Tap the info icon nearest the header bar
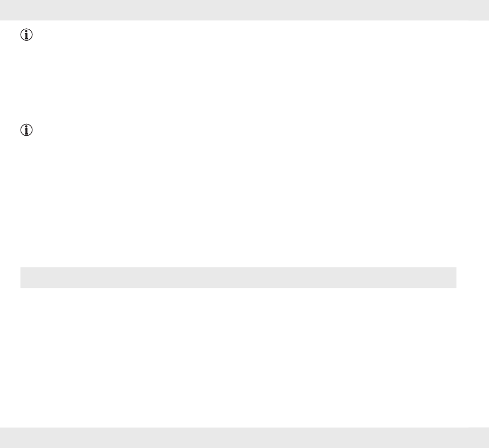489x448 pixels. 26,34
